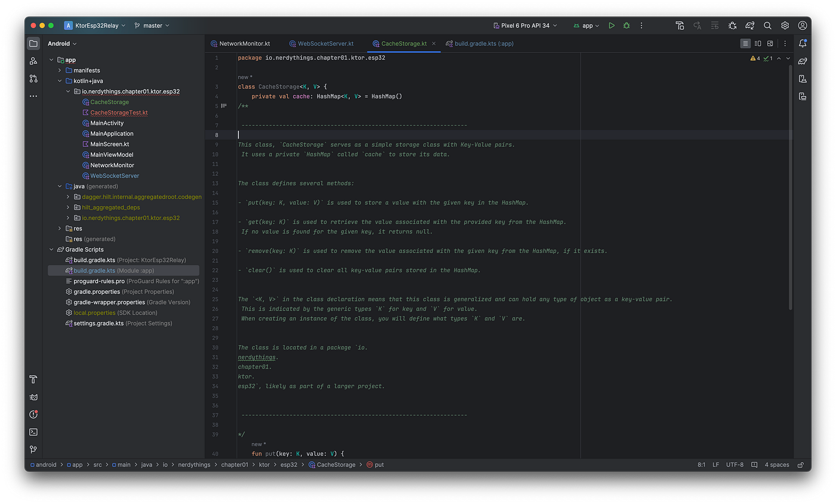Open the Build tool window icon
836x504 pixels.
point(33,379)
